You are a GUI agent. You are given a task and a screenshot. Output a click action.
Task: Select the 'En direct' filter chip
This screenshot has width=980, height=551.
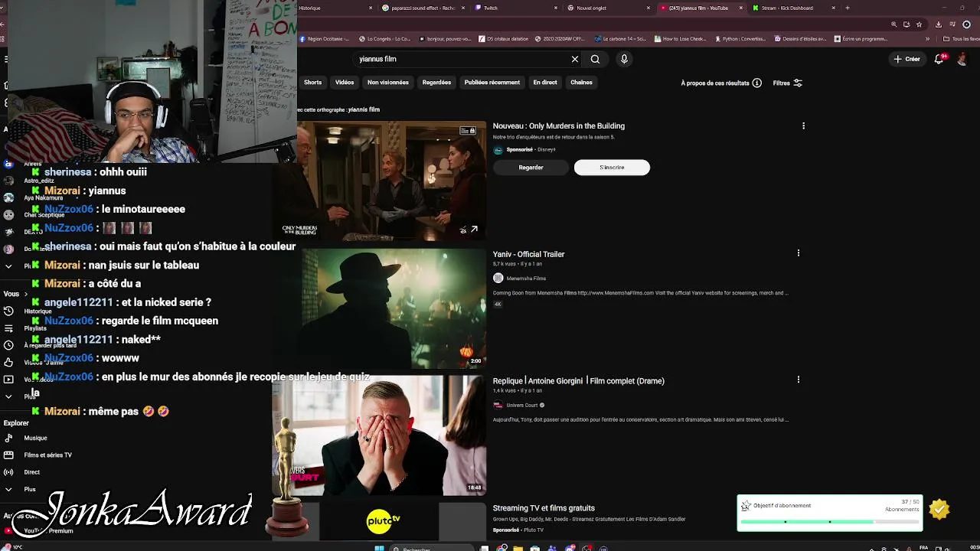(x=545, y=82)
